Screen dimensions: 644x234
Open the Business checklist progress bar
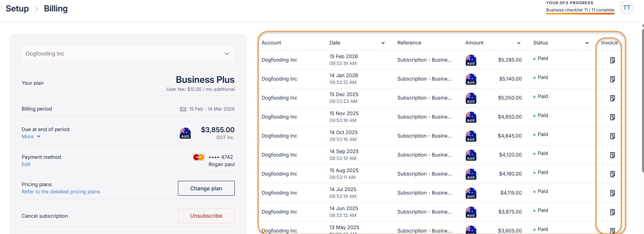click(580, 10)
